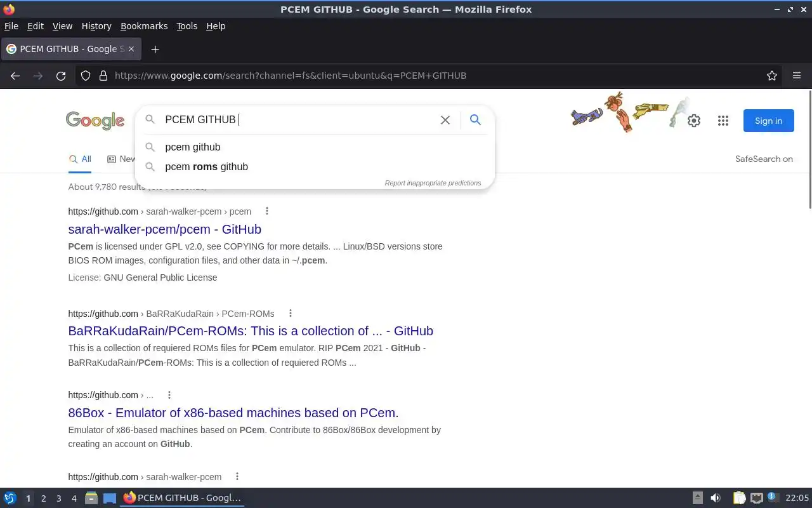This screenshot has width=812, height=508.
Task: Switch to workspace 3
Action: tap(59, 498)
